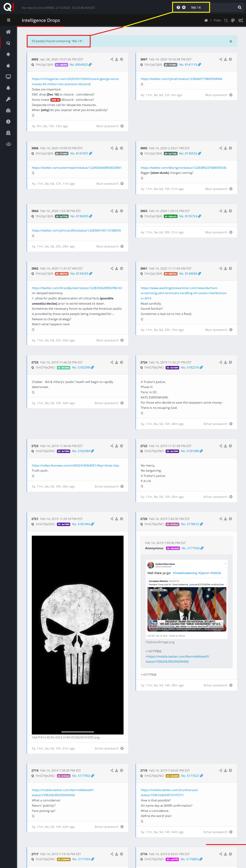This screenshot has width=246, height=868.
Task: Click the '8kun qresearch' x icon on post 3865
Action: (231, 189)
